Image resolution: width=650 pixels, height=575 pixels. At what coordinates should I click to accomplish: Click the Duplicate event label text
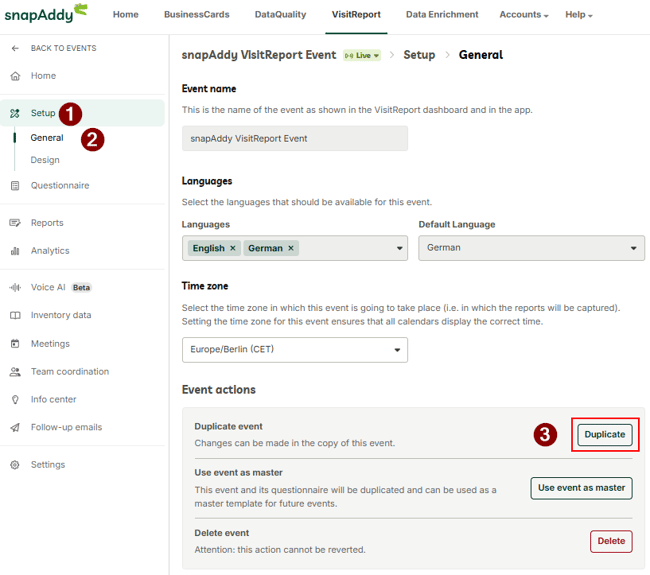tap(228, 427)
